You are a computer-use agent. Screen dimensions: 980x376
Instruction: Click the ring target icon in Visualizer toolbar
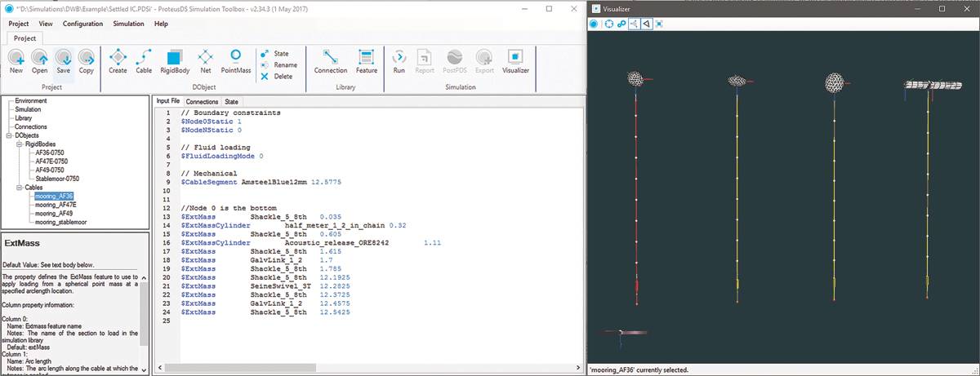coord(609,24)
